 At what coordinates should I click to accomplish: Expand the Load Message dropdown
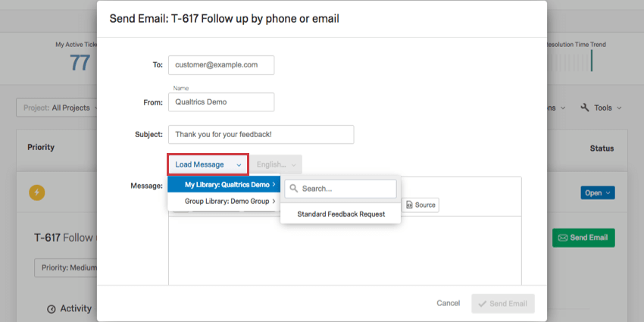[x=208, y=164]
